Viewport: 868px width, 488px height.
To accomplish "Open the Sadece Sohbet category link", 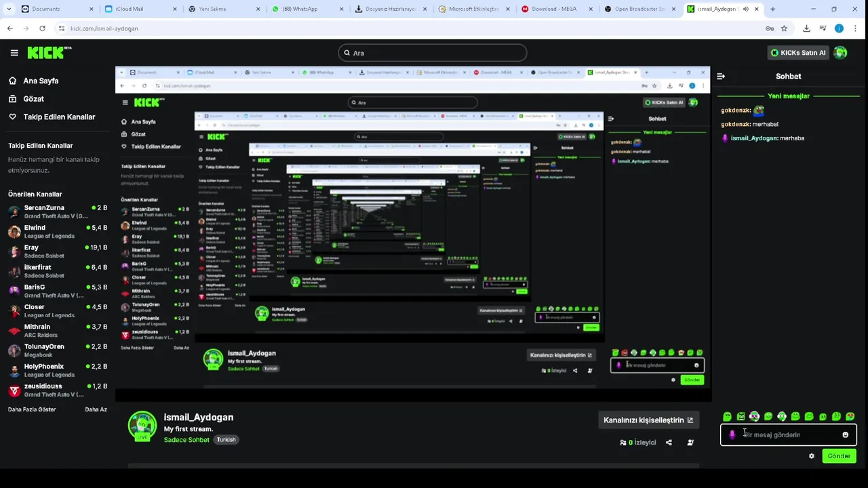I will 186,440.
